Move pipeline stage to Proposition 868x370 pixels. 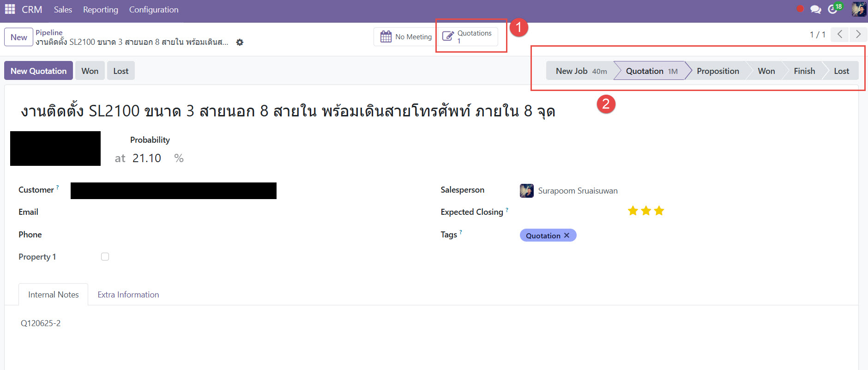tap(717, 71)
